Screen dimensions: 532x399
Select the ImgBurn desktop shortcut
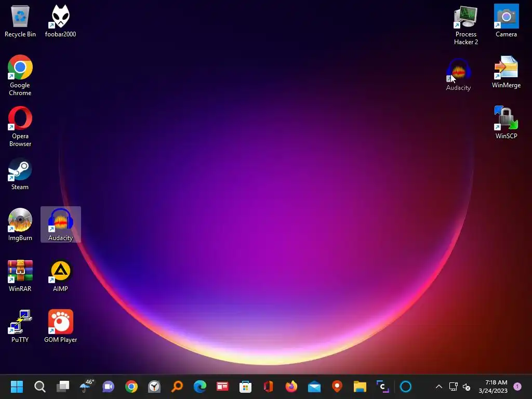20,225
